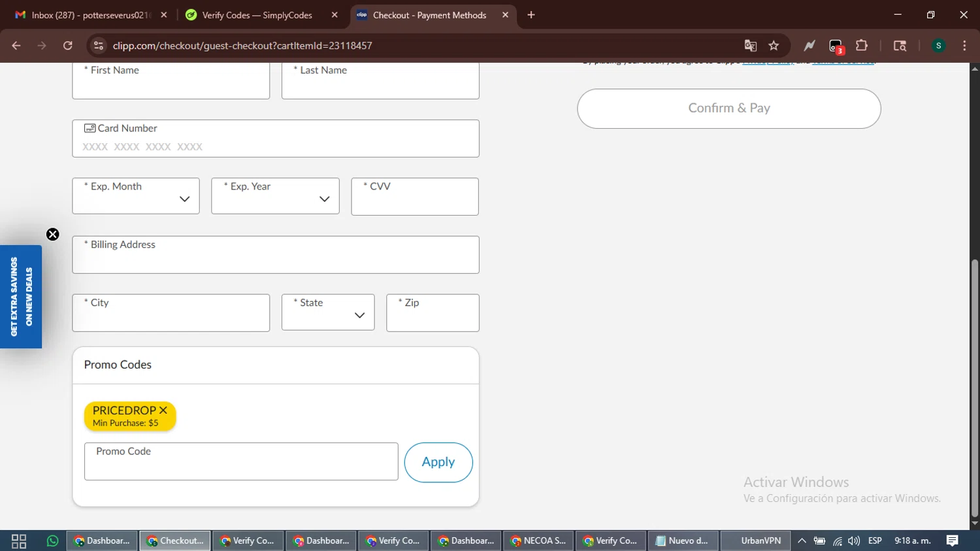
Task: Open the Google Translate page icon
Action: click(750, 46)
